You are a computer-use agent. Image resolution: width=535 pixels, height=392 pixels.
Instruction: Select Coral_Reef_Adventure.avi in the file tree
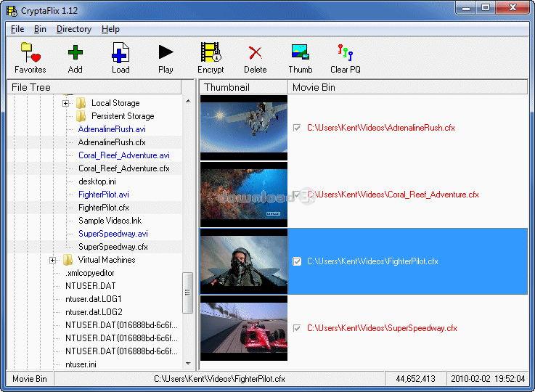pyautogui.click(x=124, y=155)
